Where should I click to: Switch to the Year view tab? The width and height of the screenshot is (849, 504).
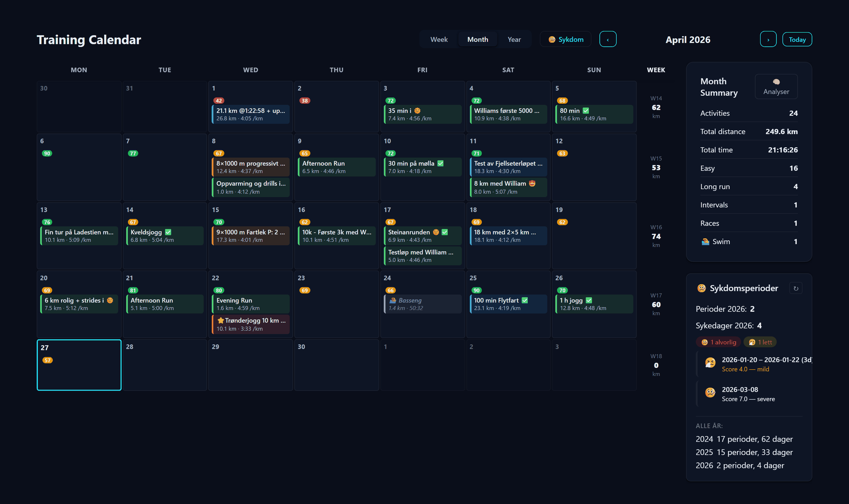[514, 39]
